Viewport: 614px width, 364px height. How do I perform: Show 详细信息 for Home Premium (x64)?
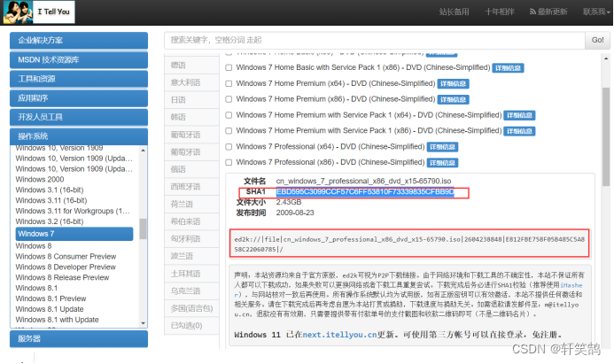click(x=453, y=84)
